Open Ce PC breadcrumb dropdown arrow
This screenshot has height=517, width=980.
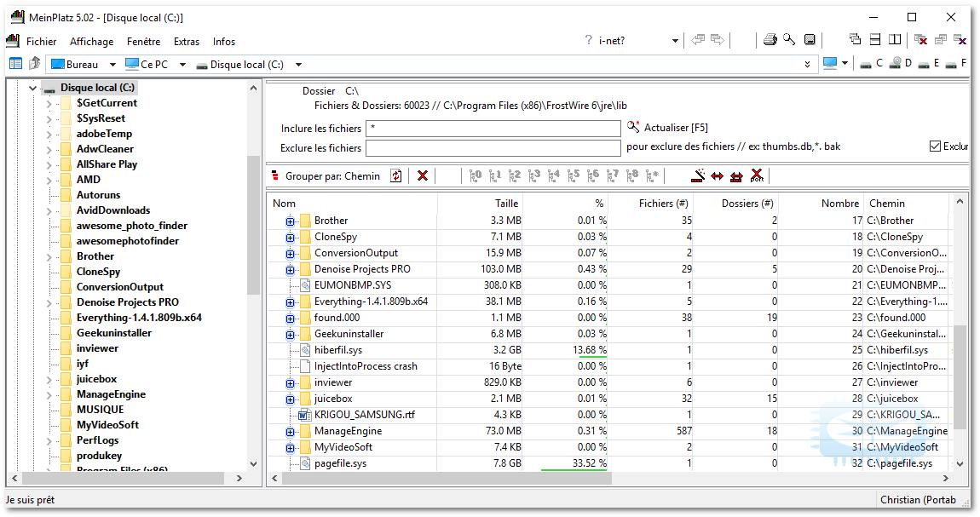click(x=182, y=65)
